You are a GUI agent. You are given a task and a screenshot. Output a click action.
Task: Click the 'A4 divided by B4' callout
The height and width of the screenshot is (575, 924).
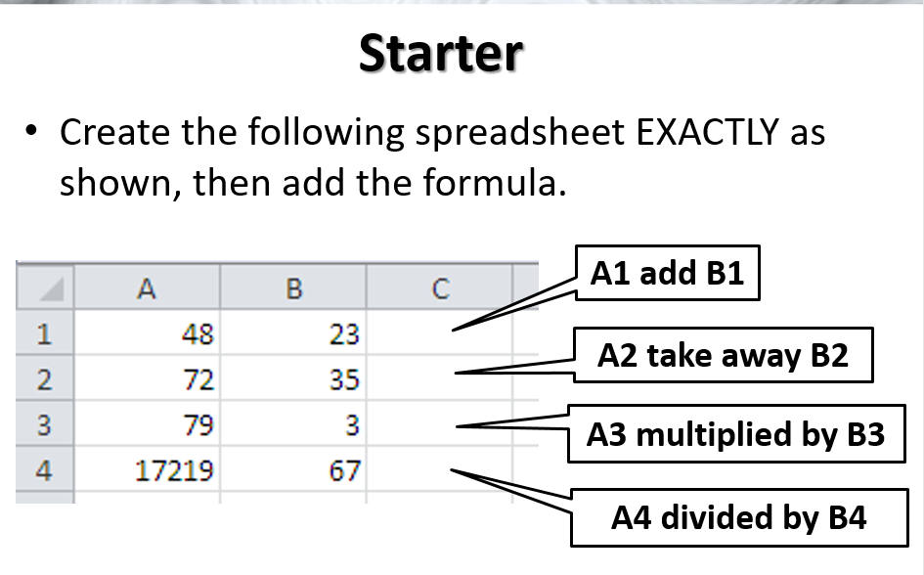pyautogui.click(x=738, y=515)
